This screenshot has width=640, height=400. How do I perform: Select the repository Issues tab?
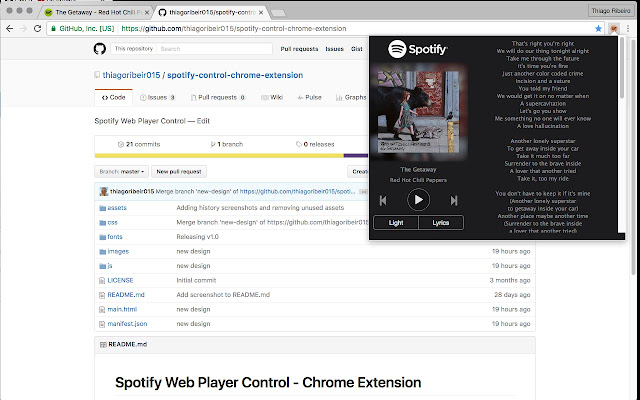point(157,98)
